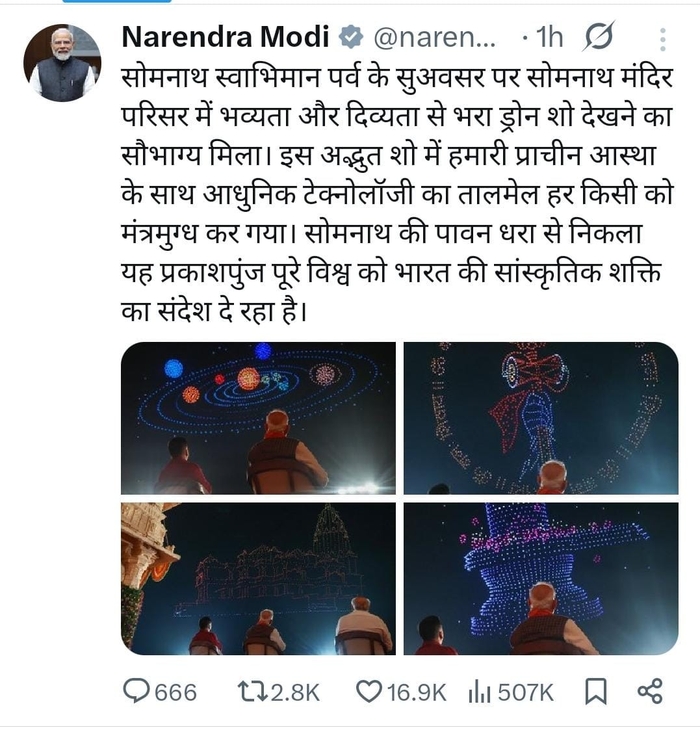Open the share icon options
The height and width of the screenshot is (730, 700).
649,691
